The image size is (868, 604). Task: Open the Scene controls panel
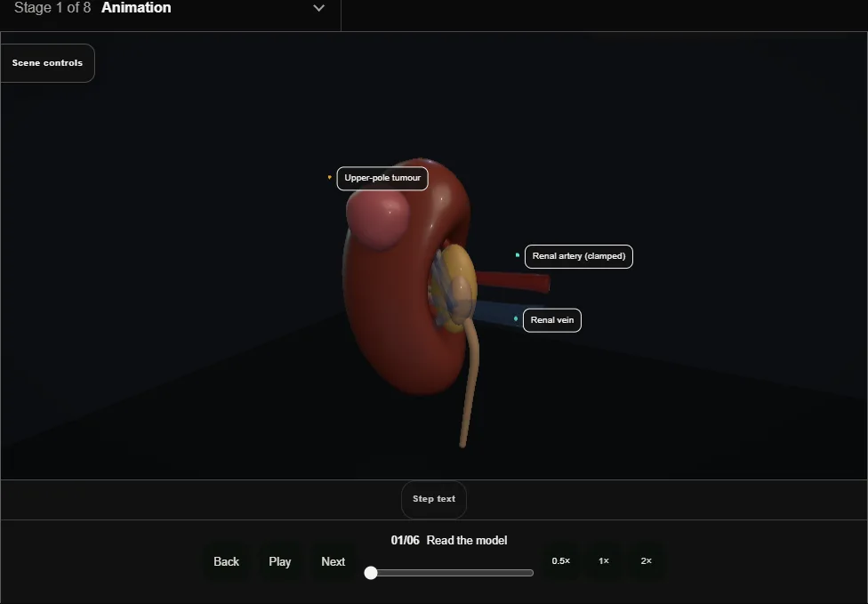[x=48, y=63]
